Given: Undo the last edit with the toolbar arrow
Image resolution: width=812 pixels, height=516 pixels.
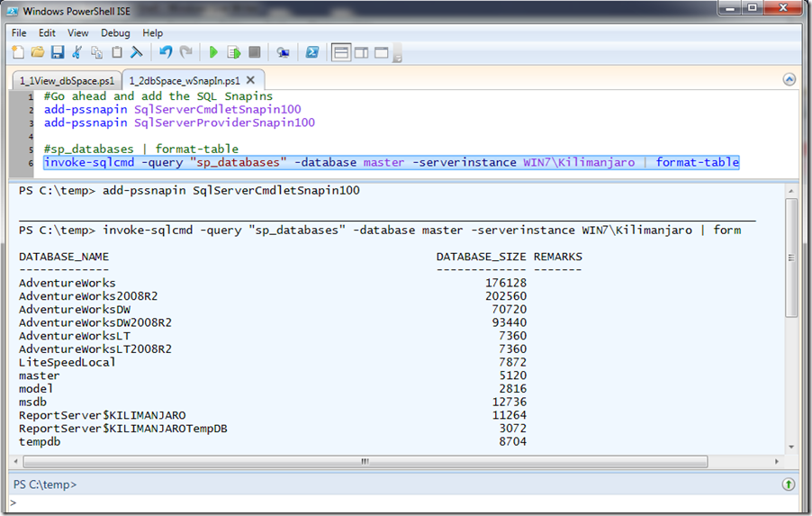Looking at the screenshot, I should point(166,52).
